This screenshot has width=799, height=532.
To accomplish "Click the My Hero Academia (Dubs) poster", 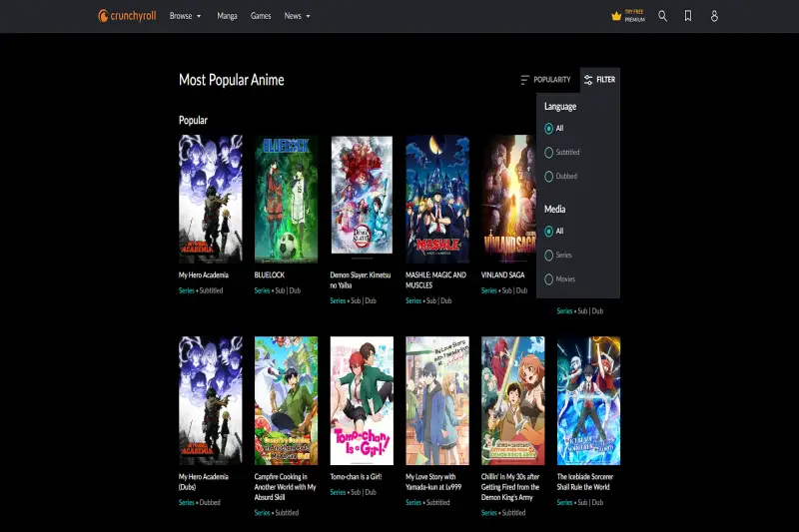I will [211, 400].
